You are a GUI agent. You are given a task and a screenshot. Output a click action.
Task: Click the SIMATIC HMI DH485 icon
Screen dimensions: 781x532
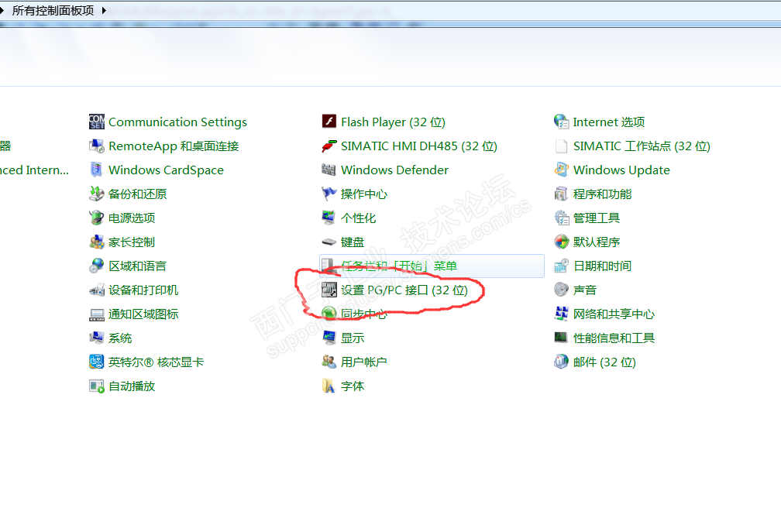[329, 146]
